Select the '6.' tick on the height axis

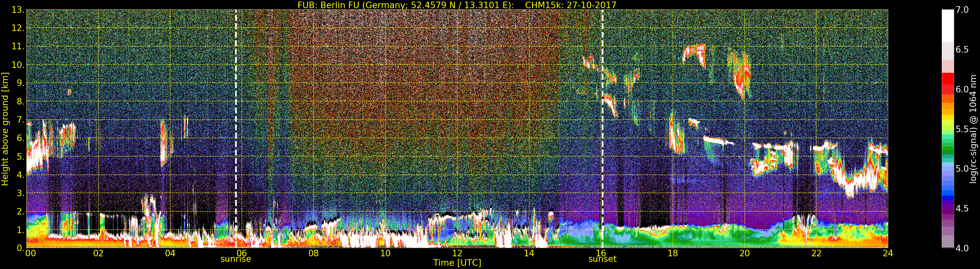click(21, 138)
